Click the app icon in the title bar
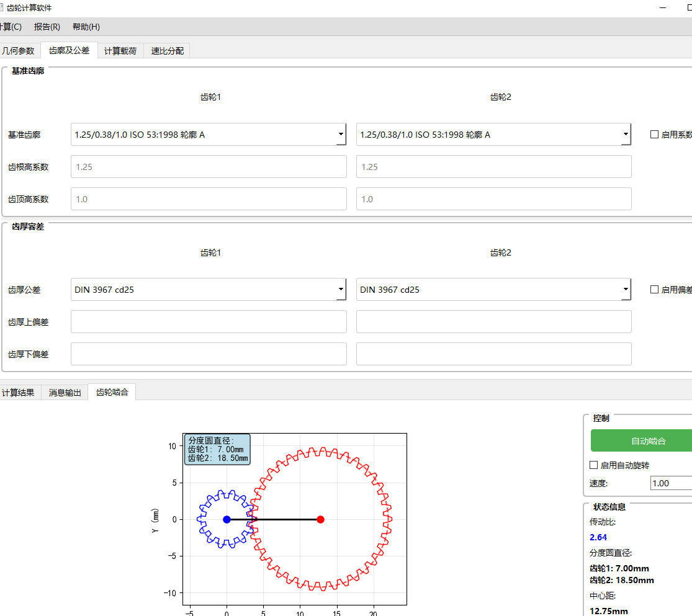Image resolution: width=692 pixels, height=616 pixels. (x=2, y=8)
